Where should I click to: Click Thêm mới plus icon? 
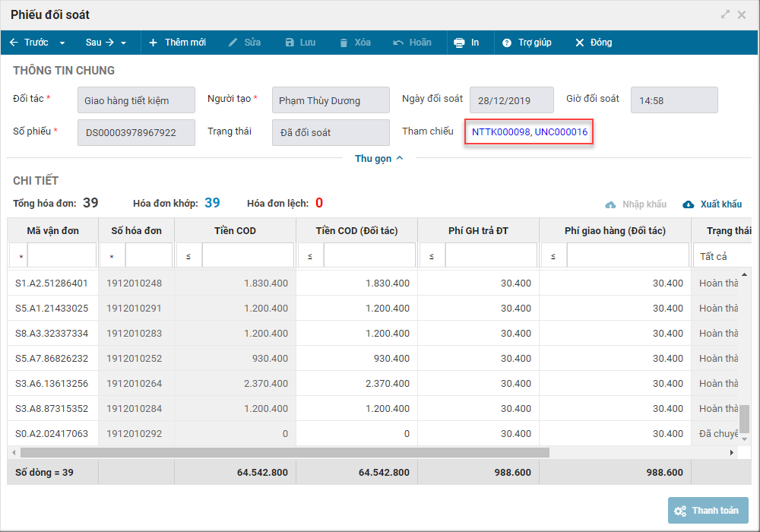[153, 43]
